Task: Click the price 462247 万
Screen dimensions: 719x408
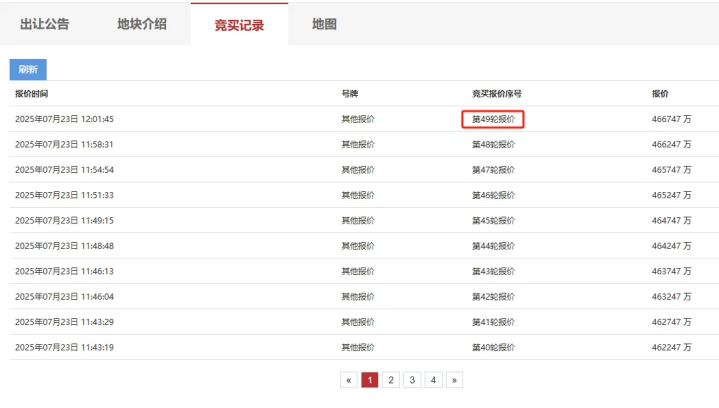Action: (671, 347)
